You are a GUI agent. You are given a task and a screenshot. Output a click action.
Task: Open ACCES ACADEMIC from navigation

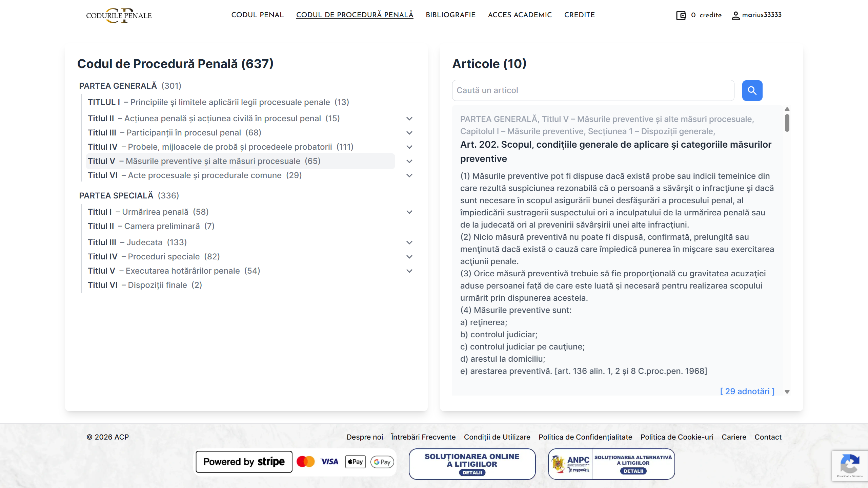520,15
